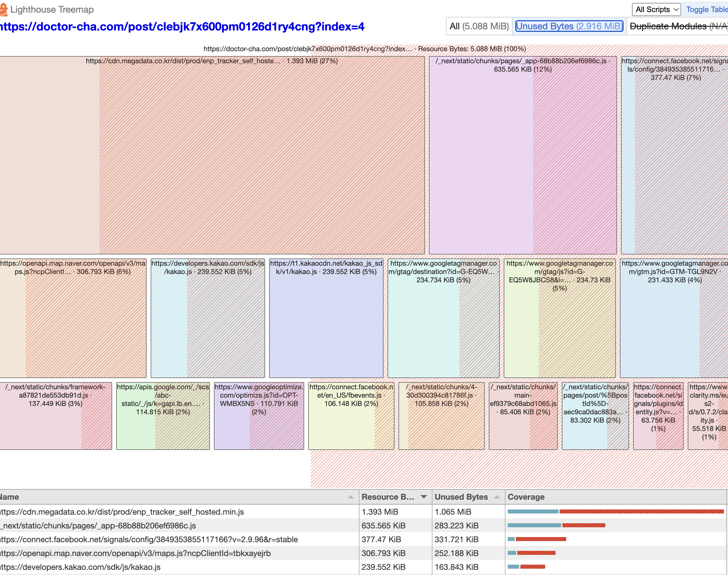Viewport: 728px width, 575px height.
Task: Click the main-ef9379c68abd1065.js treemap node
Action: [x=523, y=416]
